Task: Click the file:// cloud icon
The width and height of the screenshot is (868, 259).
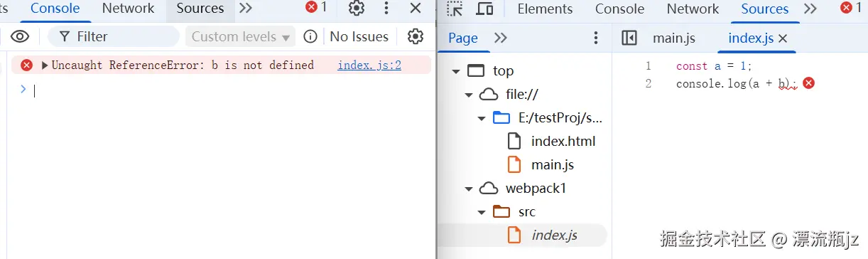Action: (x=489, y=94)
